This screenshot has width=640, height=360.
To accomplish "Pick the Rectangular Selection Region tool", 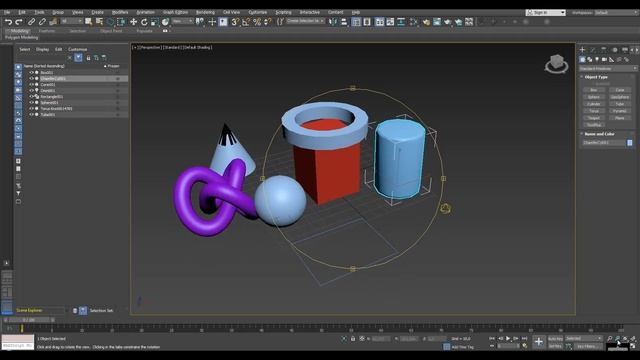I will (x=110, y=22).
